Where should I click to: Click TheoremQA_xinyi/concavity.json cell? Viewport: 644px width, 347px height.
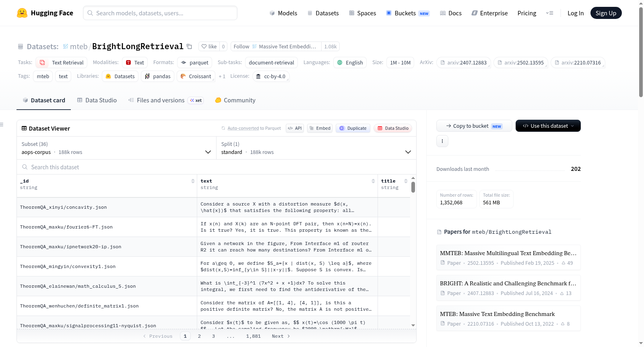(x=107, y=207)
